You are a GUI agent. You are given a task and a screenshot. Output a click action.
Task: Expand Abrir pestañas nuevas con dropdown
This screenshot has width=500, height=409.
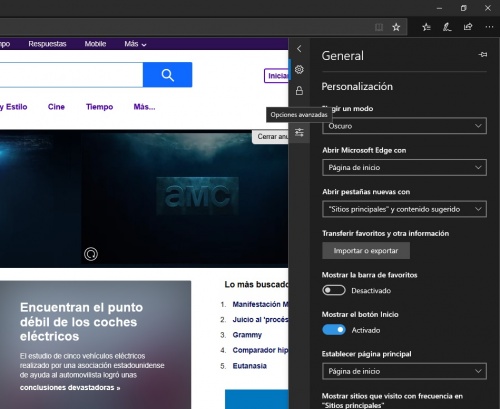coord(404,209)
